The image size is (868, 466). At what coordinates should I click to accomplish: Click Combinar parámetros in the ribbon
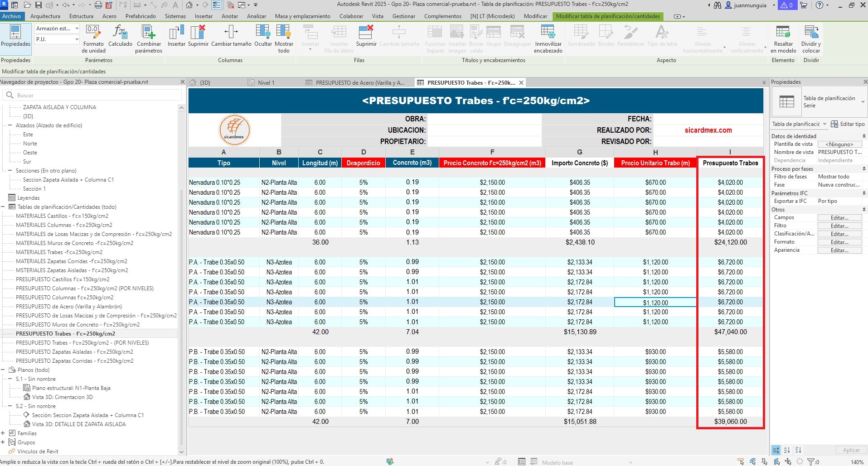(x=149, y=33)
